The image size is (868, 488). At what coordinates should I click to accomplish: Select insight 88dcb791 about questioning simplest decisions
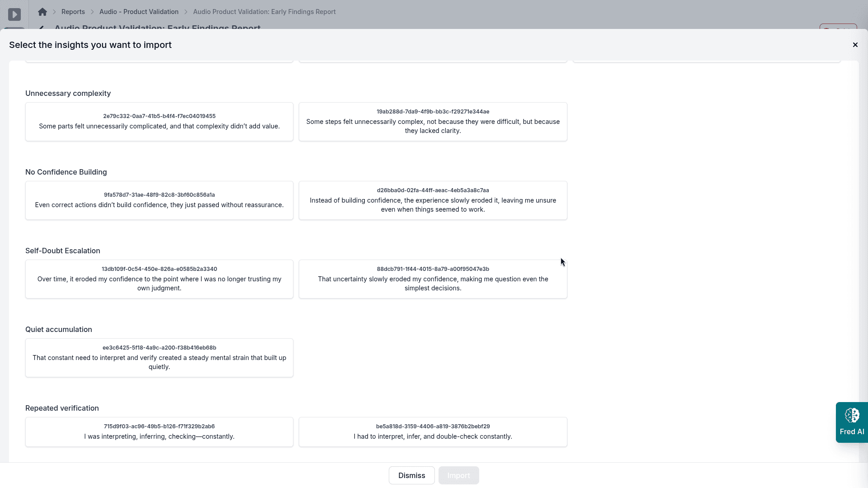(433, 279)
